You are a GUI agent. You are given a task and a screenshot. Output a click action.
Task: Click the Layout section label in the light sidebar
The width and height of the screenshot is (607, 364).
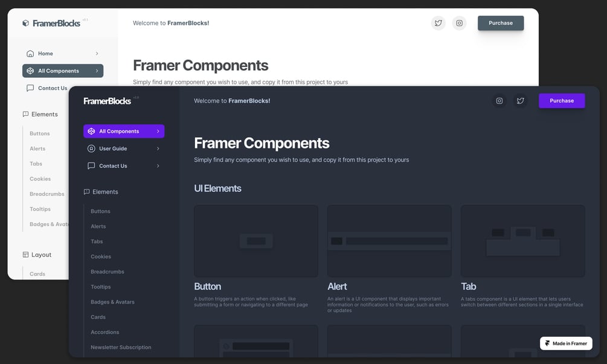click(42, 255)
